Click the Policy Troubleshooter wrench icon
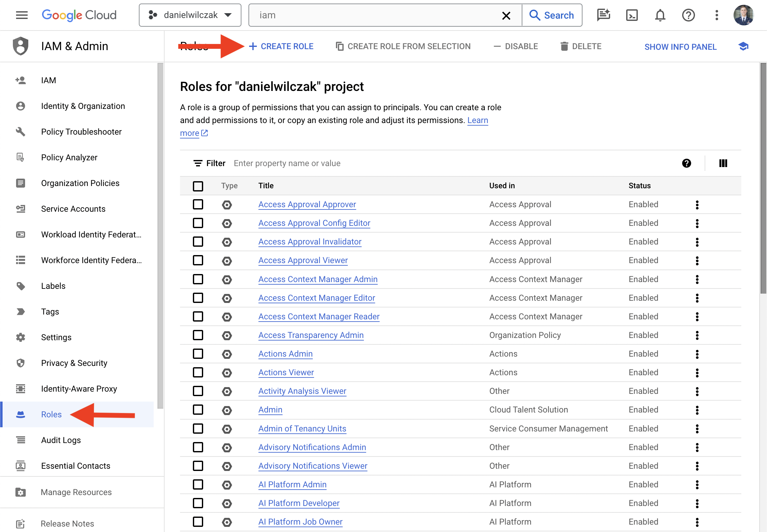This screenshot has width=767, height=532. (21, 132)
